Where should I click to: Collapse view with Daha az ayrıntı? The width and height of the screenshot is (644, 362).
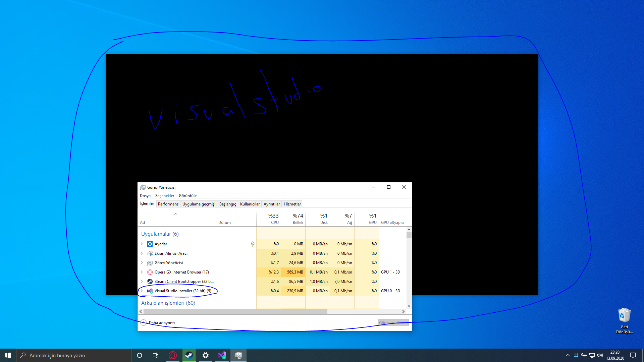coord(162,323)
